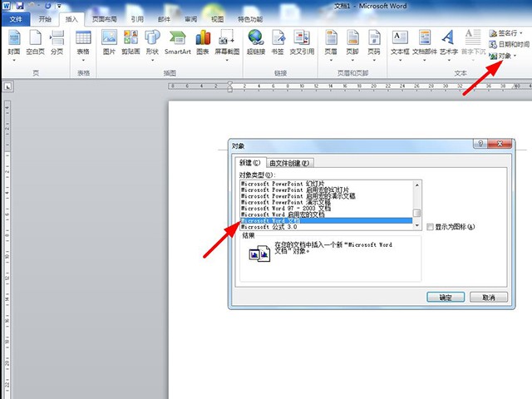Insert a text box (文本框)
The image size is (532, 399).
(400, 42)
